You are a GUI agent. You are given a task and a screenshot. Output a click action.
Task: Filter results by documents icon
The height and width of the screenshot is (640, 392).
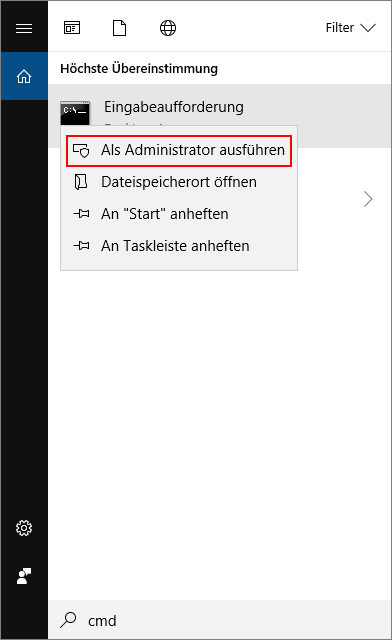(x=119, y=28)
